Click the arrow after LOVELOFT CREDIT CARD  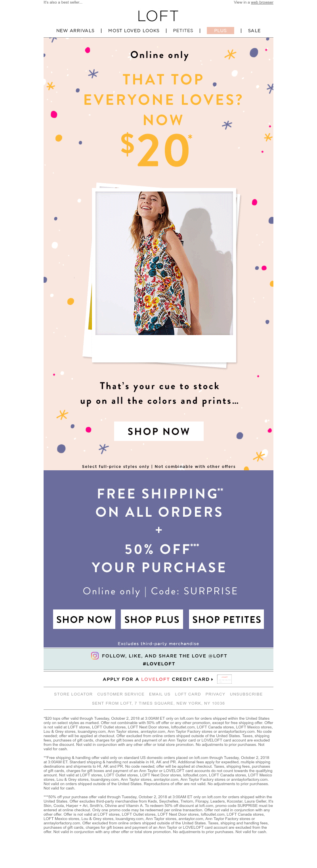(212, 679)
